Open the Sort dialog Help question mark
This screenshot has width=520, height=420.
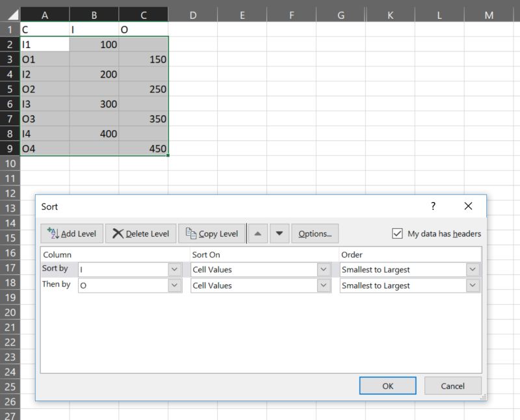(433, 206)
